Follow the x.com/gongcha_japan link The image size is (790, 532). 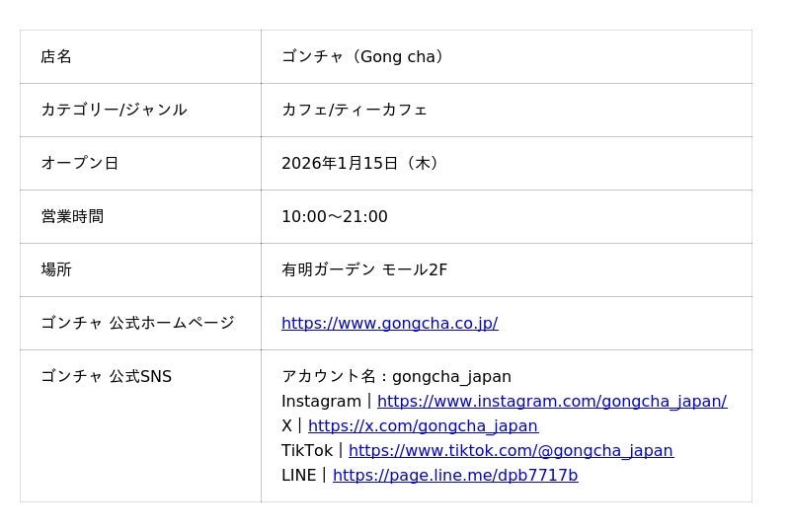pyautogui.click(x=423, y=426)
